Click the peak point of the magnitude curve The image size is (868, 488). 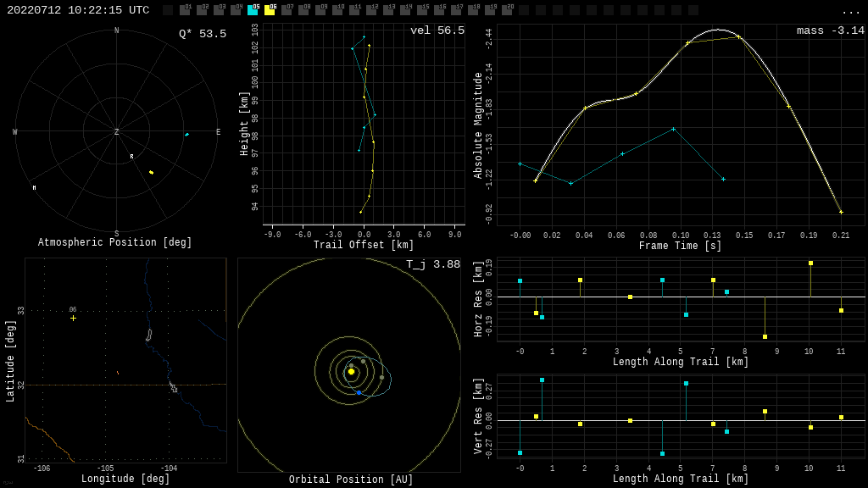718,30
